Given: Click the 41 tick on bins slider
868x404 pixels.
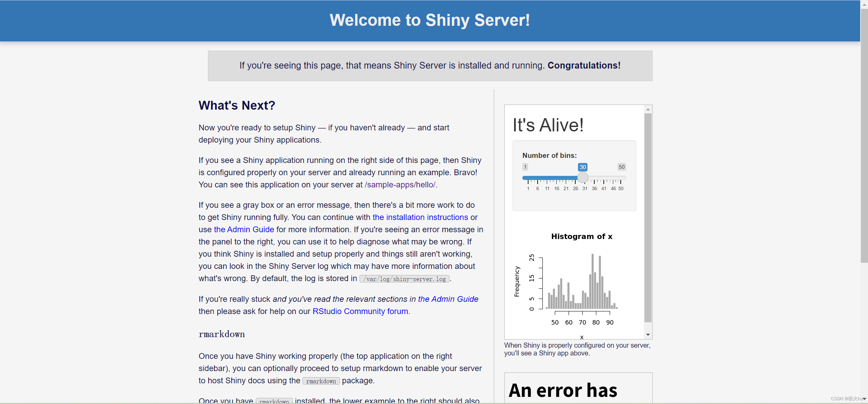Looking at the screenshot, I should [x=604, y=188].
